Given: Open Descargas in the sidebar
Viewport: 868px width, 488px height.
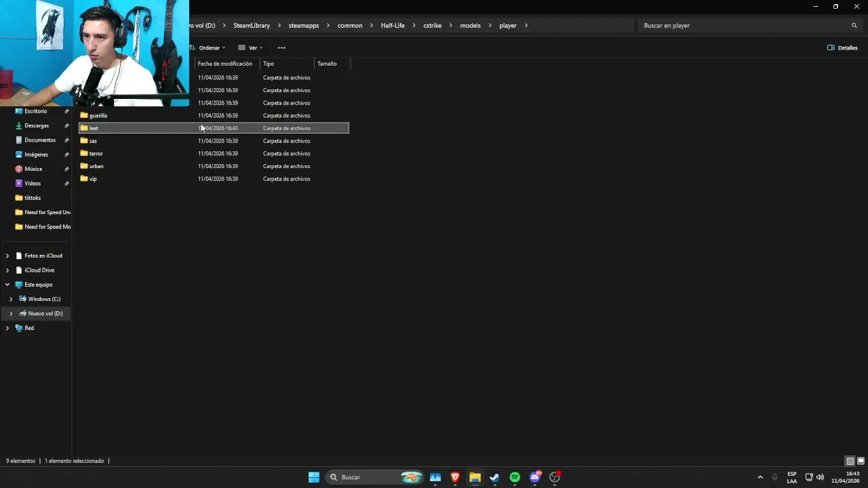Looking at the screenshot, I should point(37,125).
